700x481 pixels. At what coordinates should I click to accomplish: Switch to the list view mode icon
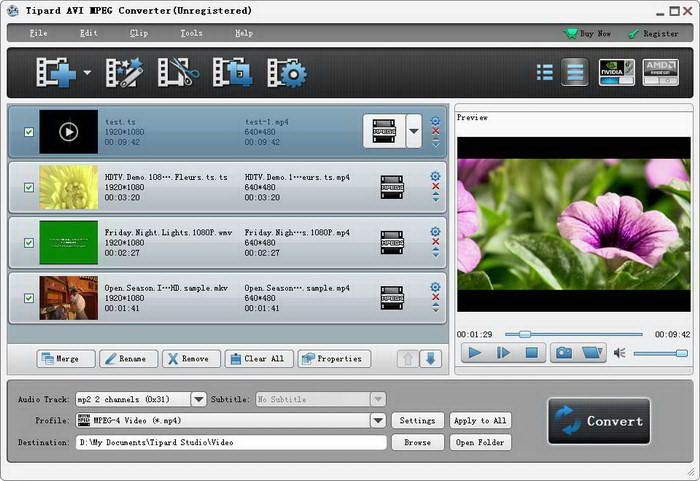545,72
